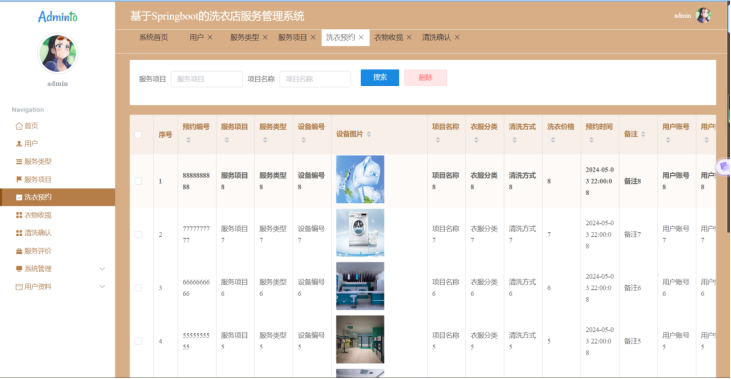Click the home icon beside 首页
Image resolution: width=731 pixels, height=379 pixels.
click(x=19, y=126)
